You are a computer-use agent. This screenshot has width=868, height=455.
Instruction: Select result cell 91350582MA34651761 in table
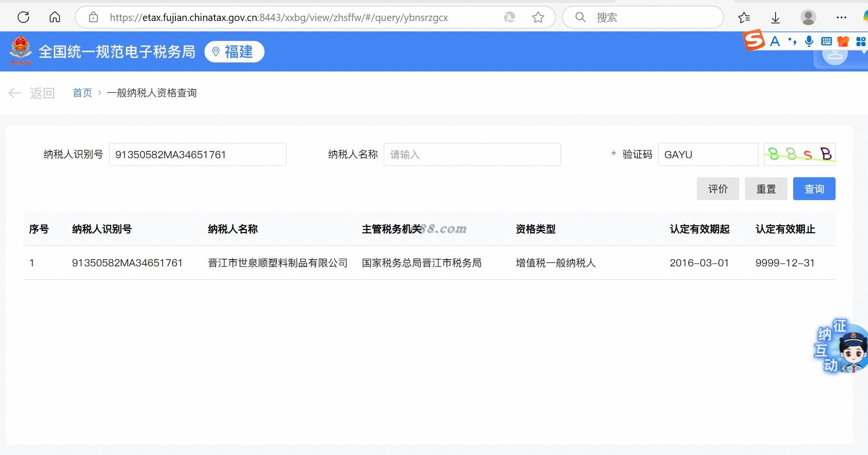coord(127,263)
